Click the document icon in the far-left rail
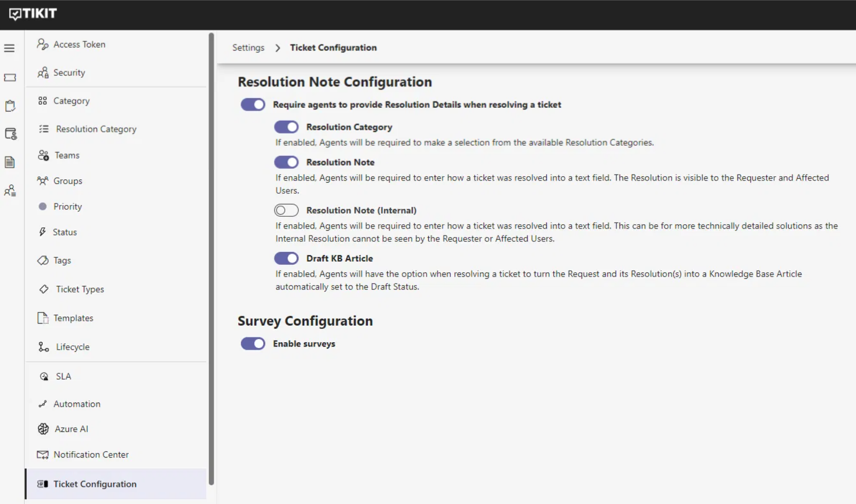 (x=9, y=162)
